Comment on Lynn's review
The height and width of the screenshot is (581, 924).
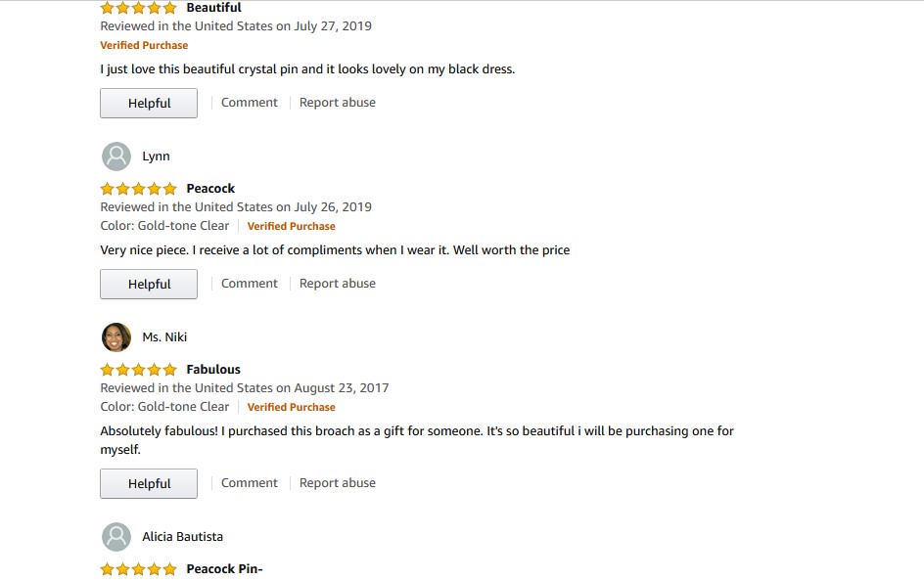click(x=249, y=284)
